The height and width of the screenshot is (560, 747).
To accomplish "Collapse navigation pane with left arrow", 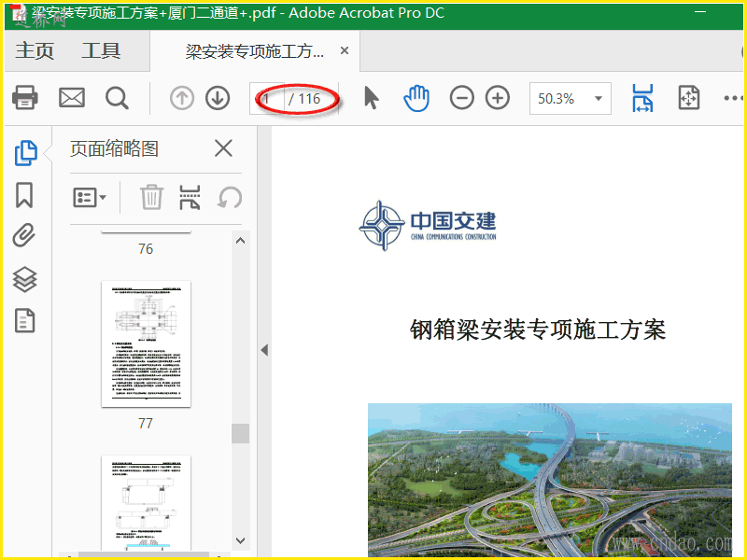I will tap(264, 350).
